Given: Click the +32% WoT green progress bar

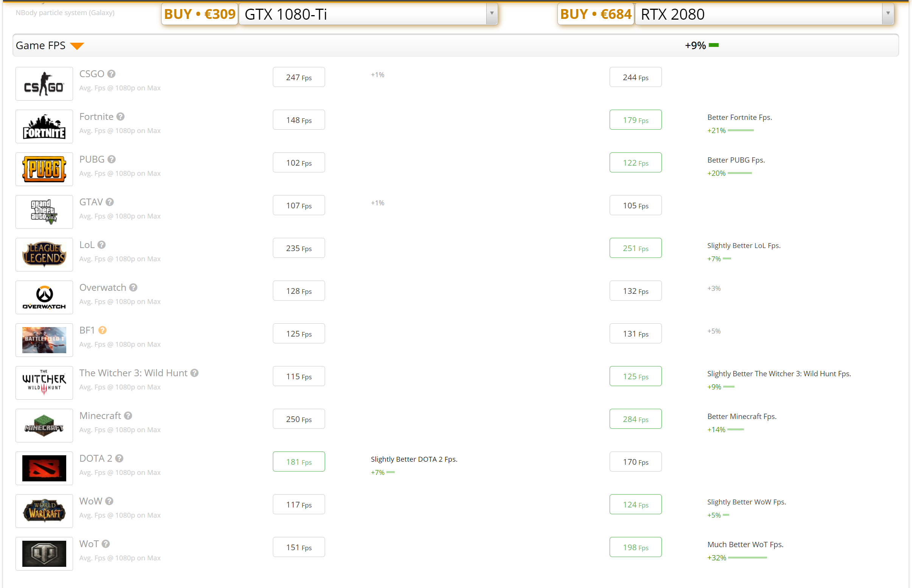Looking at the screenshot, I should coord(747,558).
